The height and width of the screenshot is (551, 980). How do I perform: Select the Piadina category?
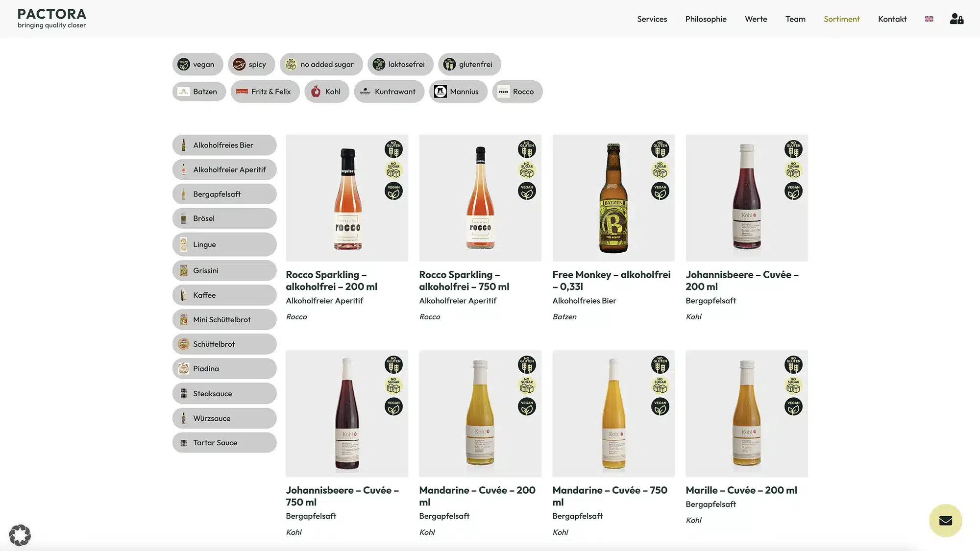[x=224, y=368]
